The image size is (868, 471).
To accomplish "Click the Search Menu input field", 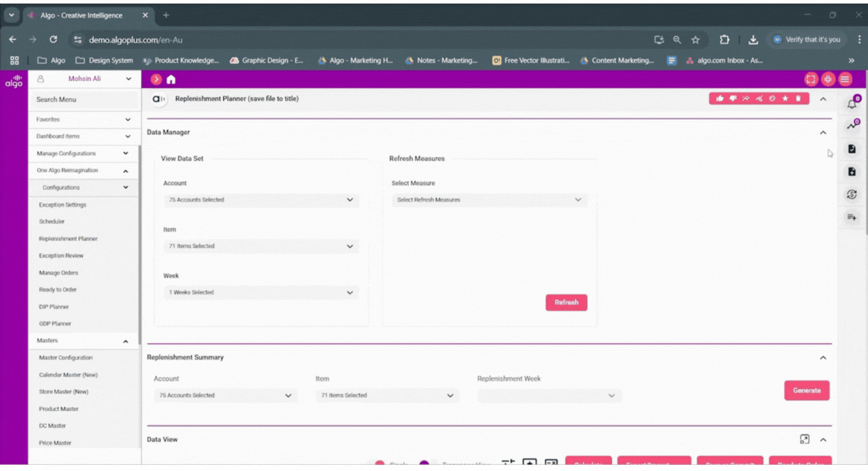I will tap(84, 99).
